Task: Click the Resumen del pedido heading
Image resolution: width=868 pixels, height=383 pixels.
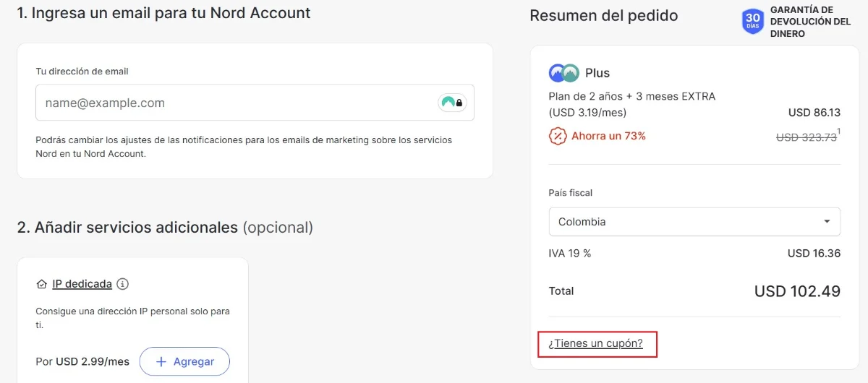Action: point(603,16)
